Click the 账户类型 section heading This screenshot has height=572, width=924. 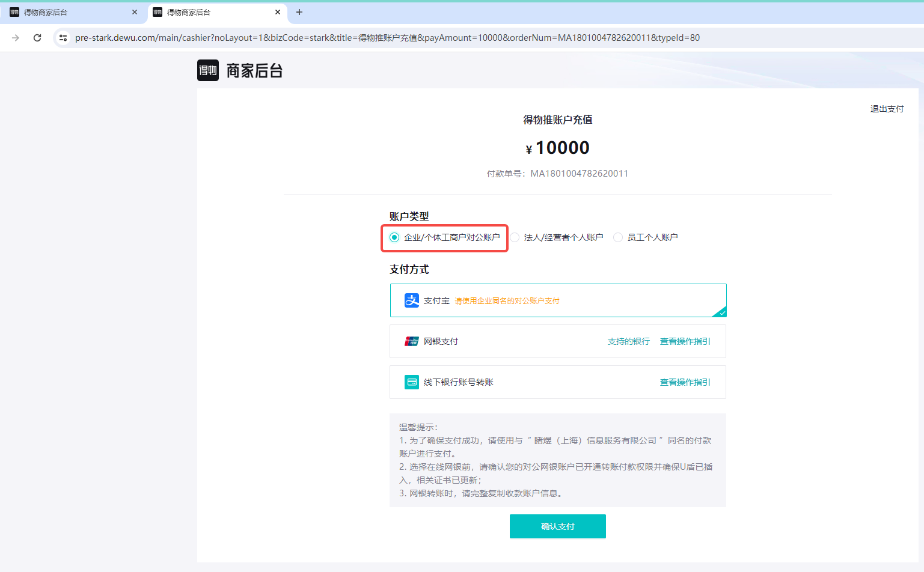(409, 216)
